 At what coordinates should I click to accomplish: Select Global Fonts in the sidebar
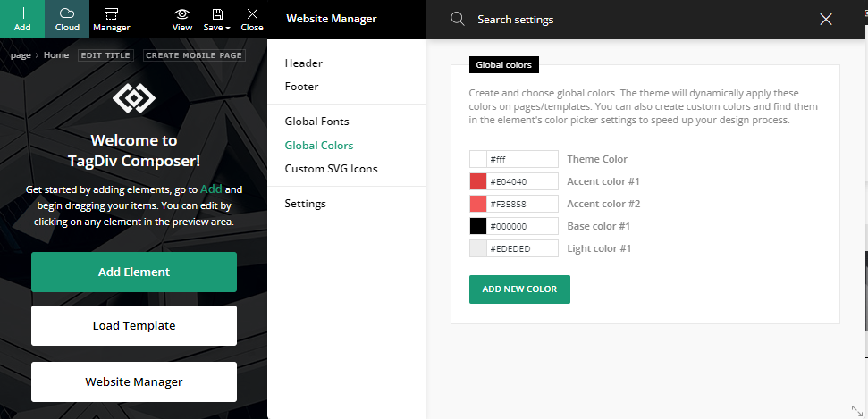click(x=317, y=122)
